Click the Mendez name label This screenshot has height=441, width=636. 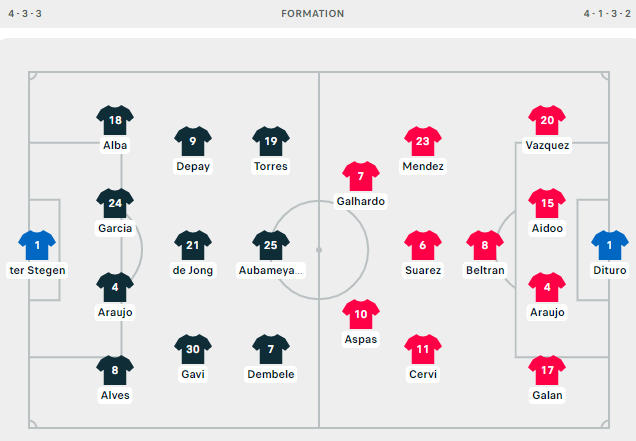[x=423, y=166]
